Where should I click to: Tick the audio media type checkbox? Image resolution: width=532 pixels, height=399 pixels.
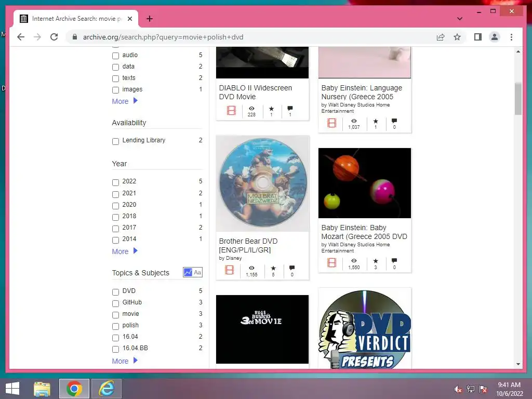pos(116,55)
